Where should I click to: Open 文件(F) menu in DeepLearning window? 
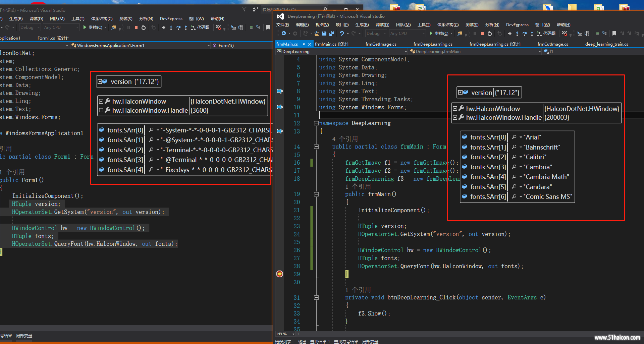click(283, 25)
